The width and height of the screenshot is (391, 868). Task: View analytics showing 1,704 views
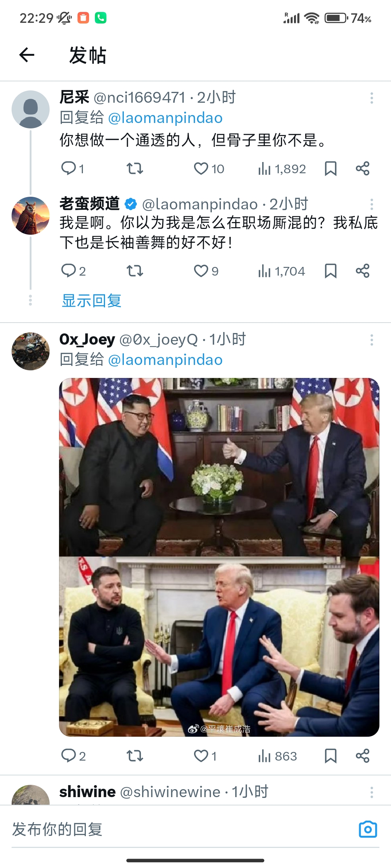click(x=282, y=271)
